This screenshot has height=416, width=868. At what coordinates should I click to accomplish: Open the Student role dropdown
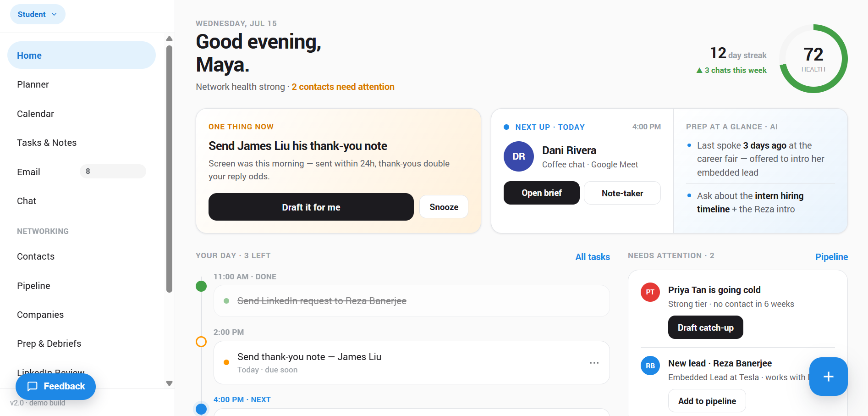tap(38, 14)
